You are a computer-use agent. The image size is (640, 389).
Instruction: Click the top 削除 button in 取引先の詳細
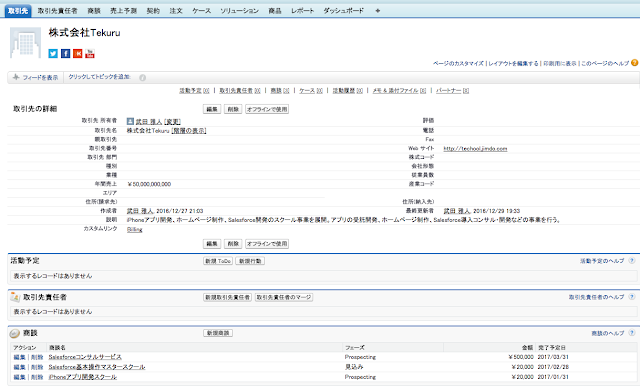click(233, 109)
